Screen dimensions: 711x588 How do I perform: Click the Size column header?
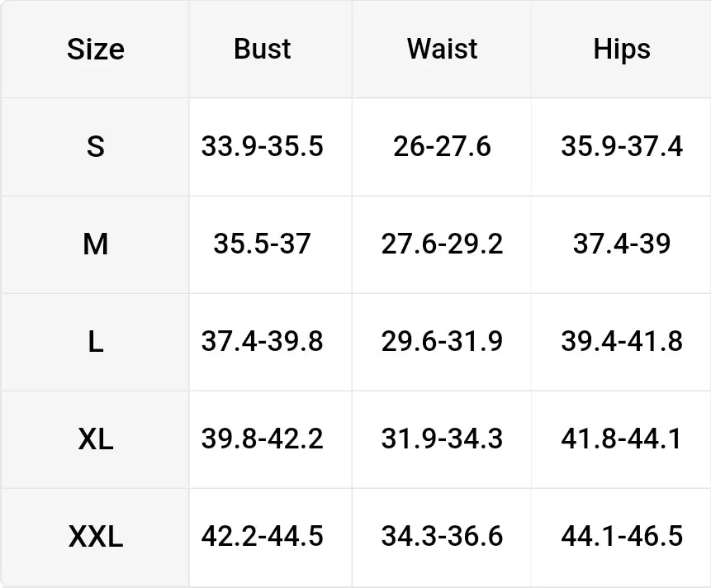(96, 49)
